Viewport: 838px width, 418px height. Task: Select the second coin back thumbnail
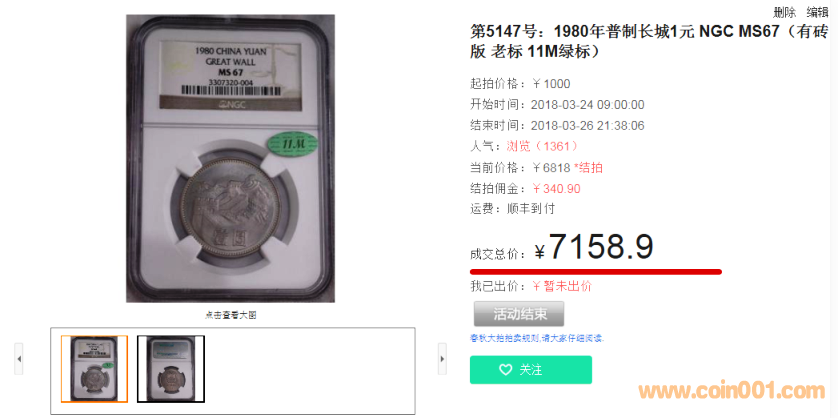(171, 369)
